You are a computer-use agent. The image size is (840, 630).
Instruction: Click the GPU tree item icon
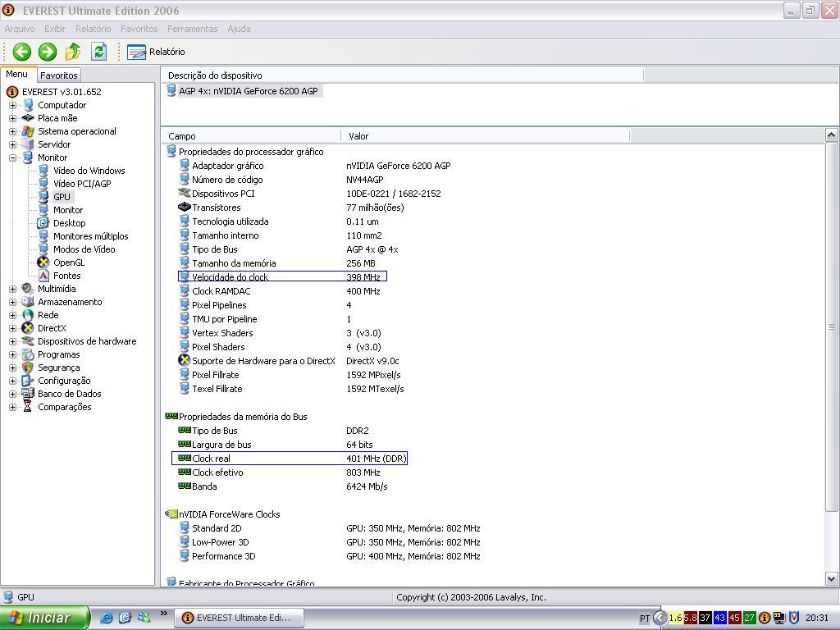(x=43, y=197)
